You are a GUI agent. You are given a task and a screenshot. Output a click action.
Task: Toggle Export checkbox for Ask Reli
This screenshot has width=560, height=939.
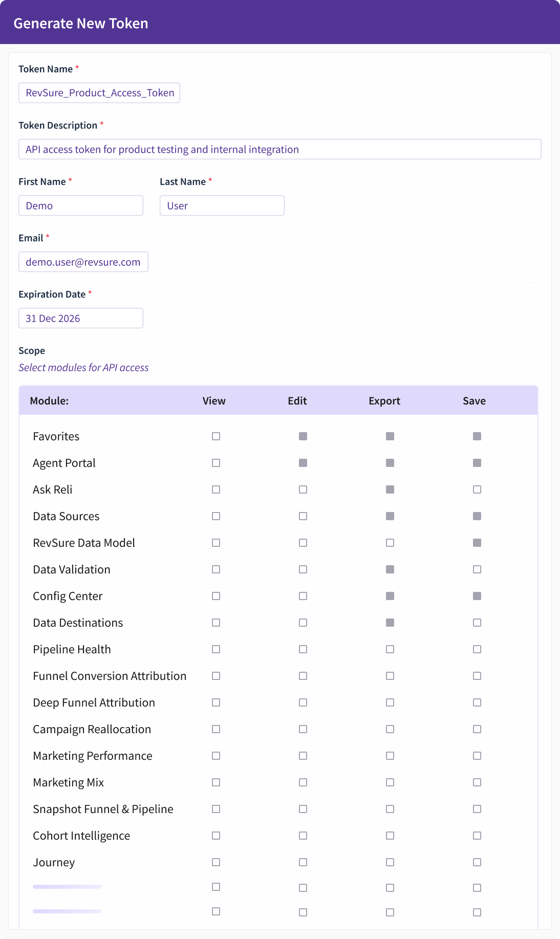390,489
